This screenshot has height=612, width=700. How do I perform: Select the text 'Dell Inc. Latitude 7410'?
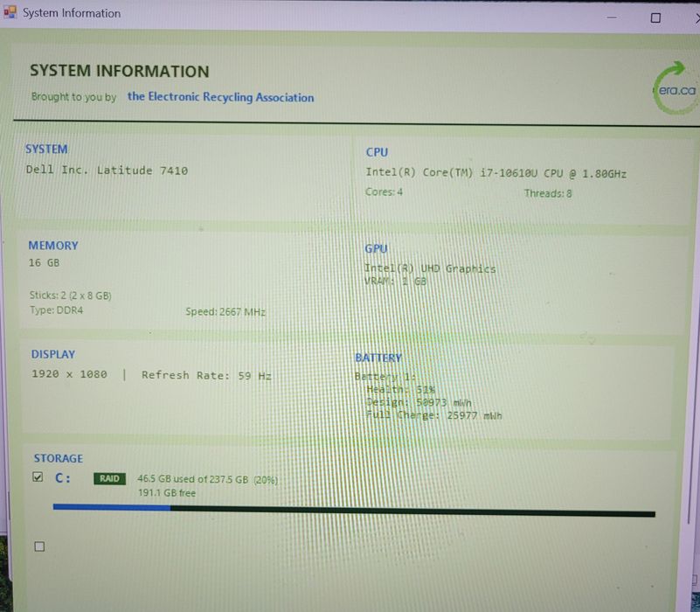[107, 170]
